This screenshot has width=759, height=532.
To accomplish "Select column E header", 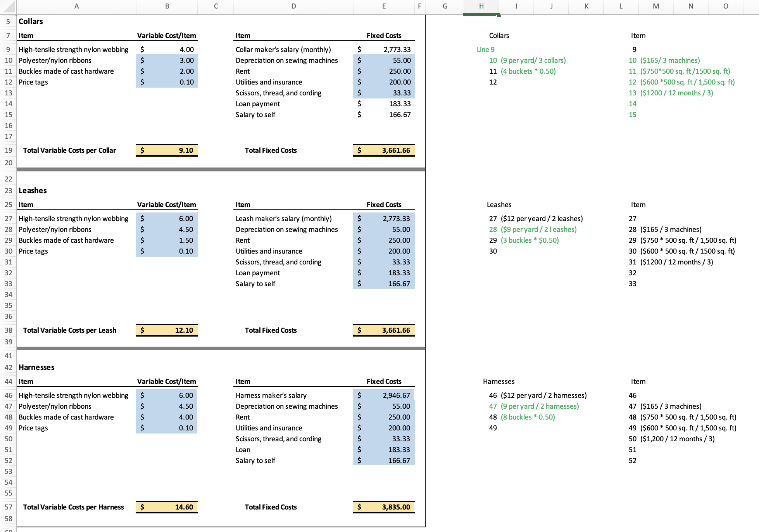I will (x=384, y=6).
